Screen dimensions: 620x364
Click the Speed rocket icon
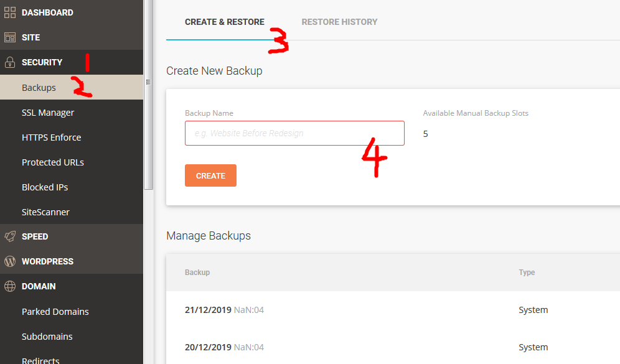pyautogui.click(x=10, y=236)
